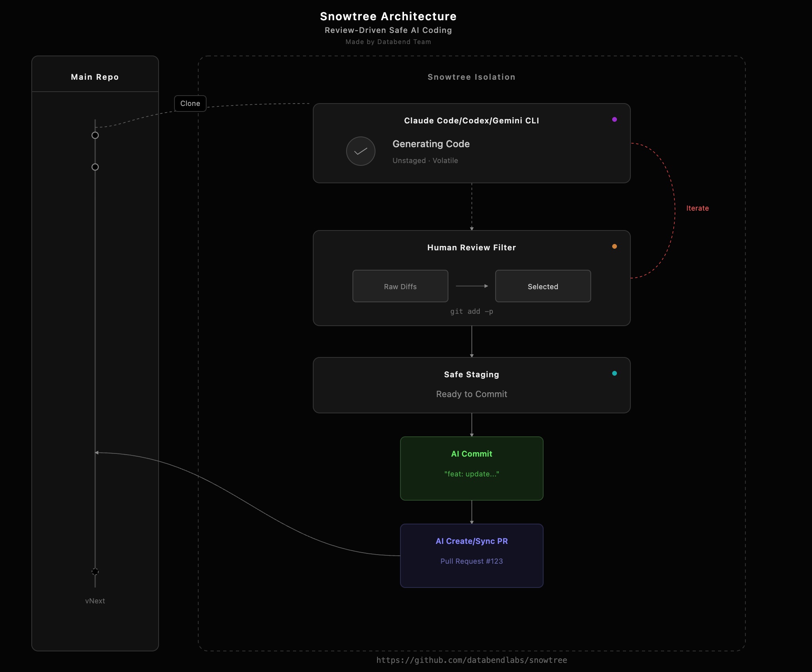Screen dimensions: 812x672
Task: Click the Pull Request #123 card
Action: coord(471,555)
